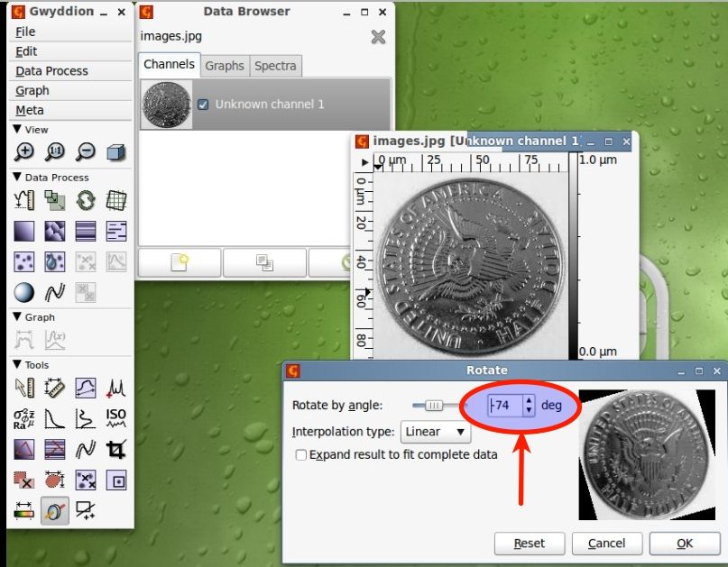Select the Grain remover tool

(86, 480)
